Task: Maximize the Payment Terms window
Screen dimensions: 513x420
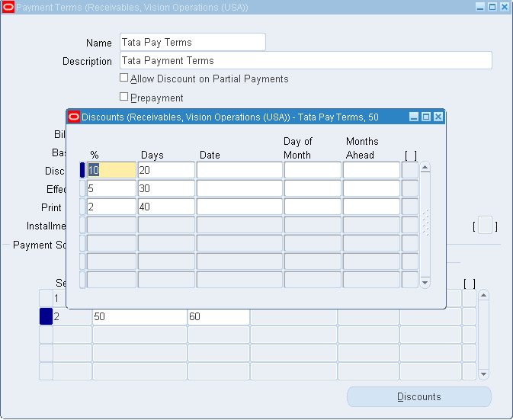Action: (492, 7)
